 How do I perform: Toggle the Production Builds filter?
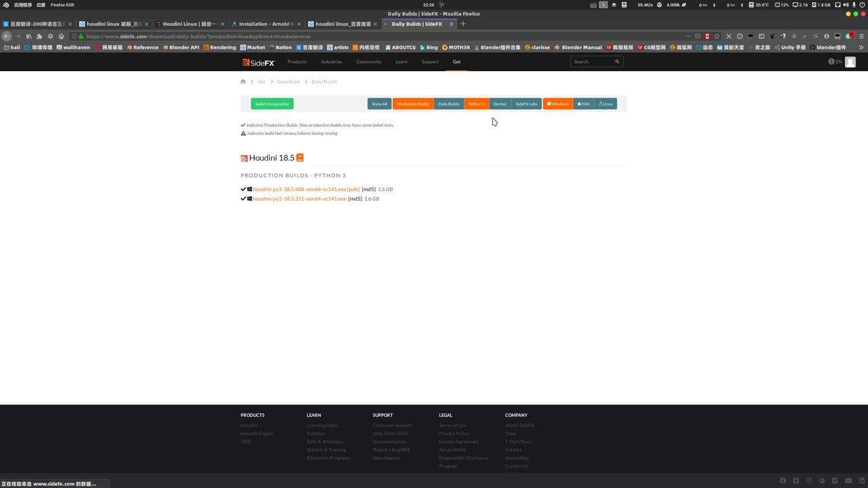(x=413, y=104)
